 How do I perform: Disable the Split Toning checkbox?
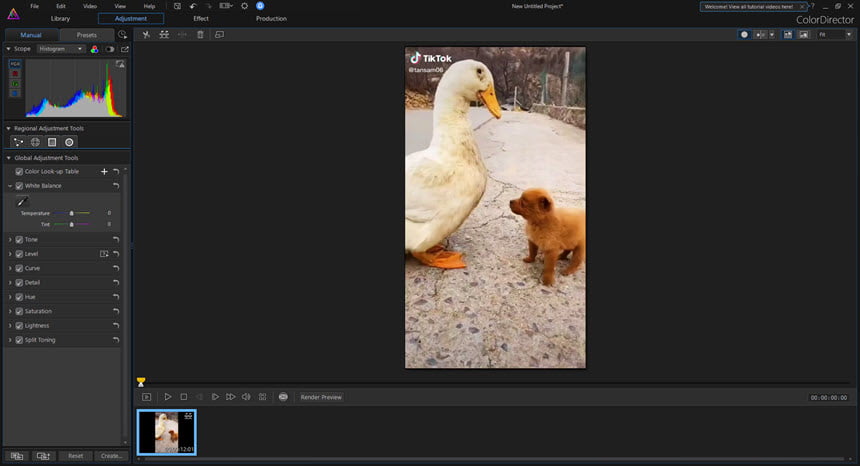(x=19, y=340)
